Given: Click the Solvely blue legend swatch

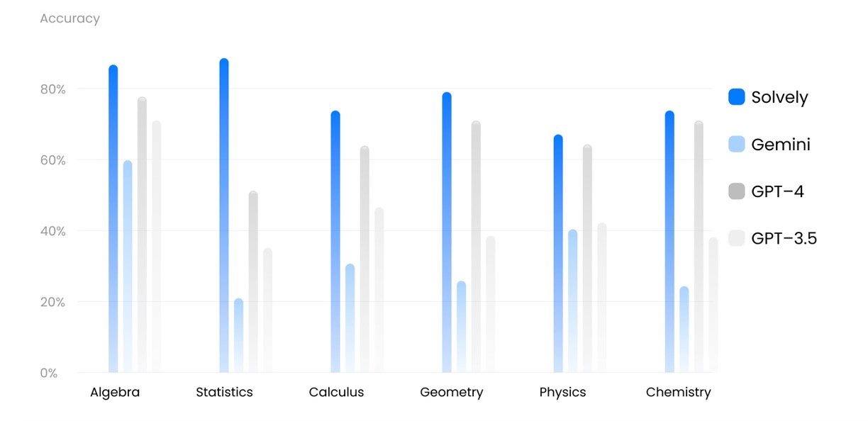Looking at the screenshot, I should point(737,97).
